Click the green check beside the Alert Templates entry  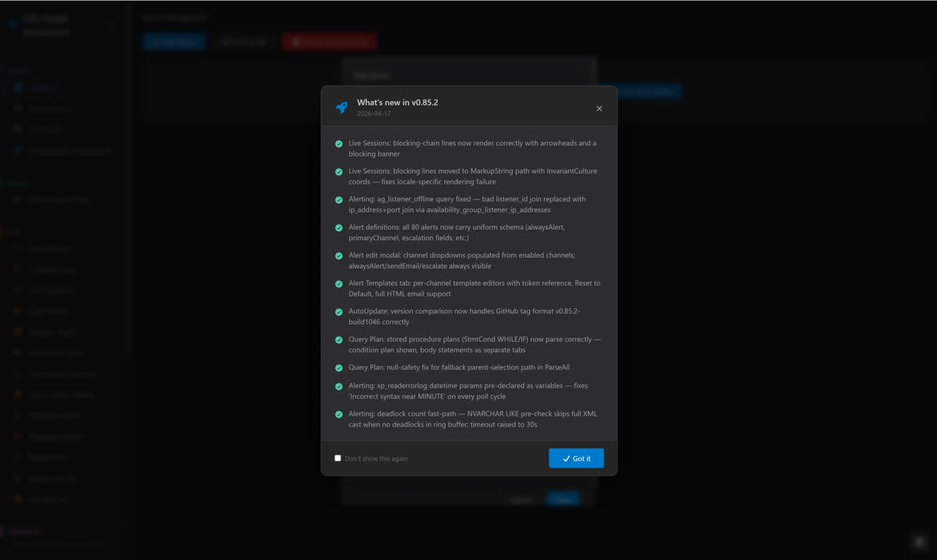(338, 283)
